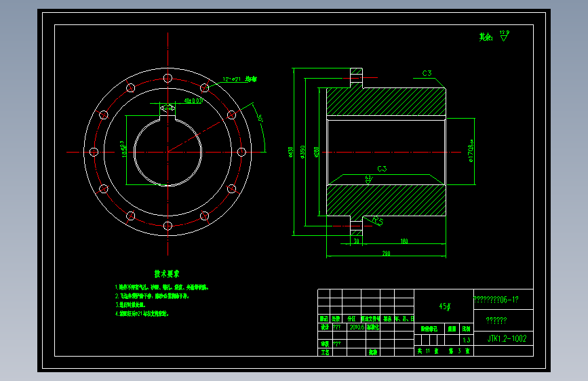The image size is (588, 381).
Task: Select the ????????06-1? title text
Action: [x=496, y=300]
